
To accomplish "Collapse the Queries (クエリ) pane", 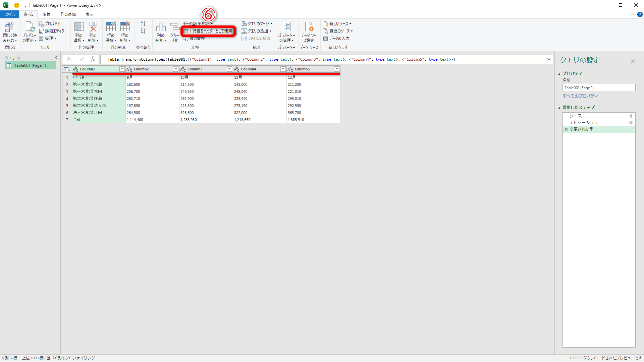I will tap(56, 58).
